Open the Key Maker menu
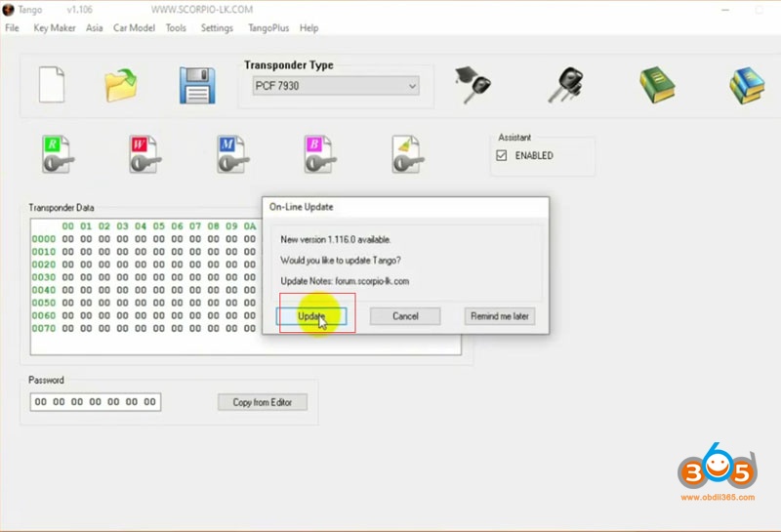Screen dimensions: 781x532 (55, 28)
